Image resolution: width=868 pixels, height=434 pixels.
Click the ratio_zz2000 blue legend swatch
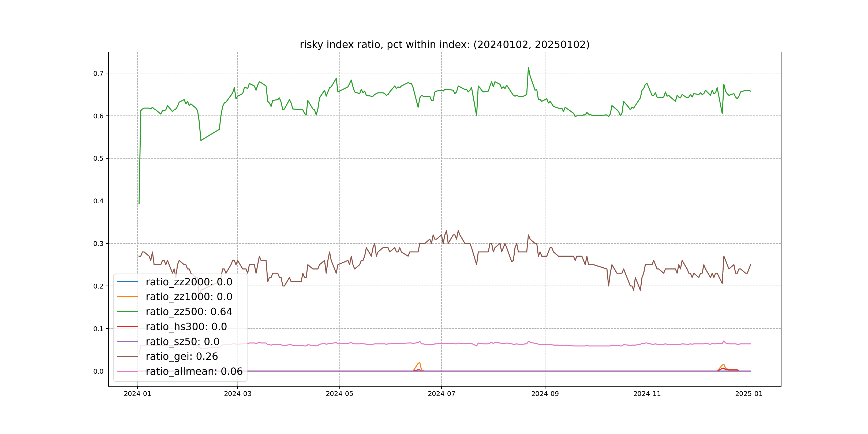point(127,281)
